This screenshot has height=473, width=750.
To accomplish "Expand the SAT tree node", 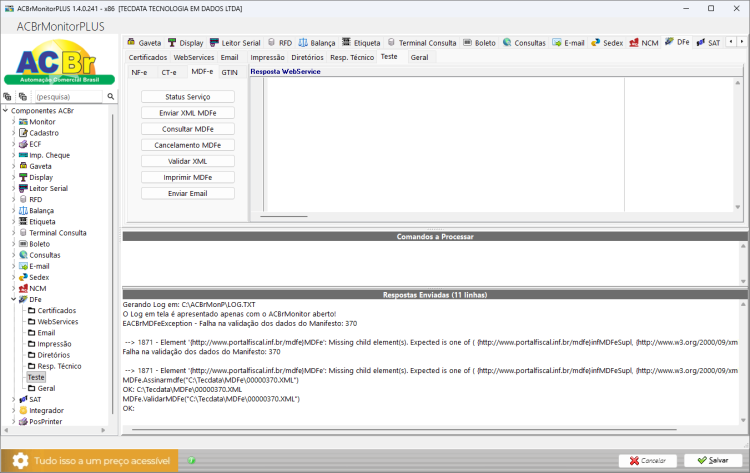I will point(13,399).
